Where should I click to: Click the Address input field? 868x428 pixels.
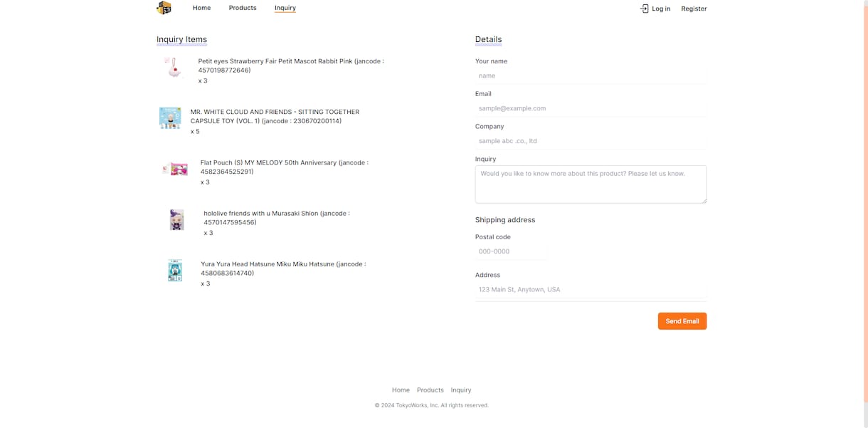[x=591, y=290]
